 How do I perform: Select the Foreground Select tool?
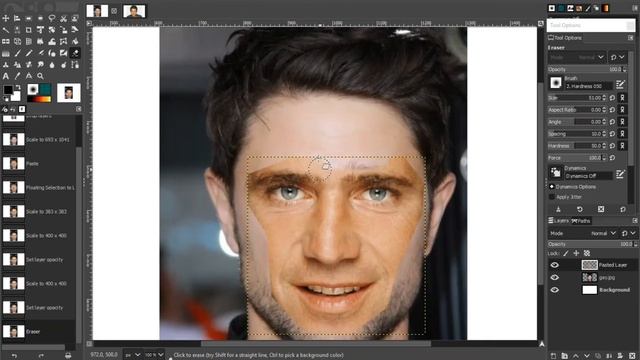75,18
